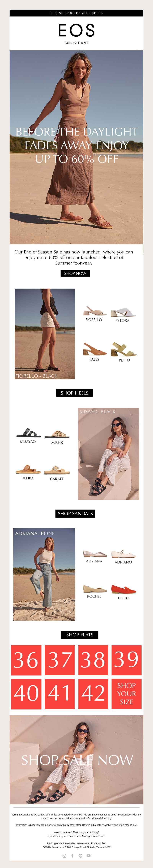Open the Shop Heels button

click(x=74, y=393)
